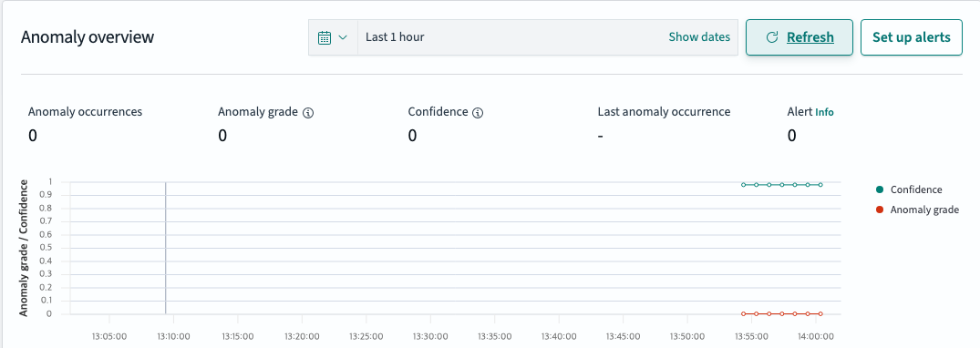980x348 pixels.
Task: Click the vertical marker line near 13:10
Action: (x=166, y=248)
